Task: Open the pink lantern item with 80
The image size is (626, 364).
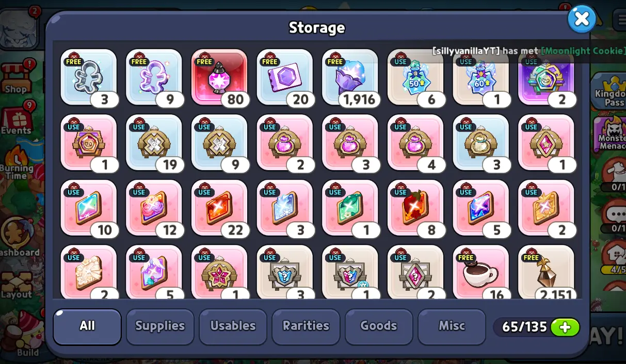Action: click(x=219, y=77)
